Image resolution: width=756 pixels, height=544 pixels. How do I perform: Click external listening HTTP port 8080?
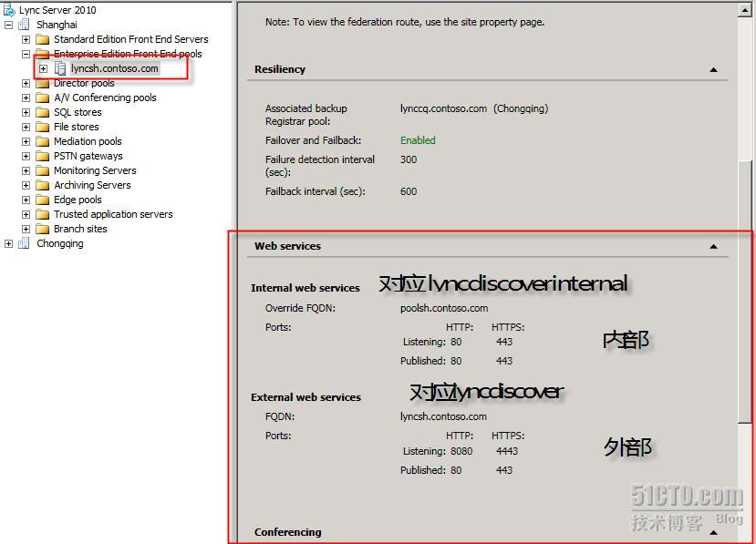click(461, 451)
